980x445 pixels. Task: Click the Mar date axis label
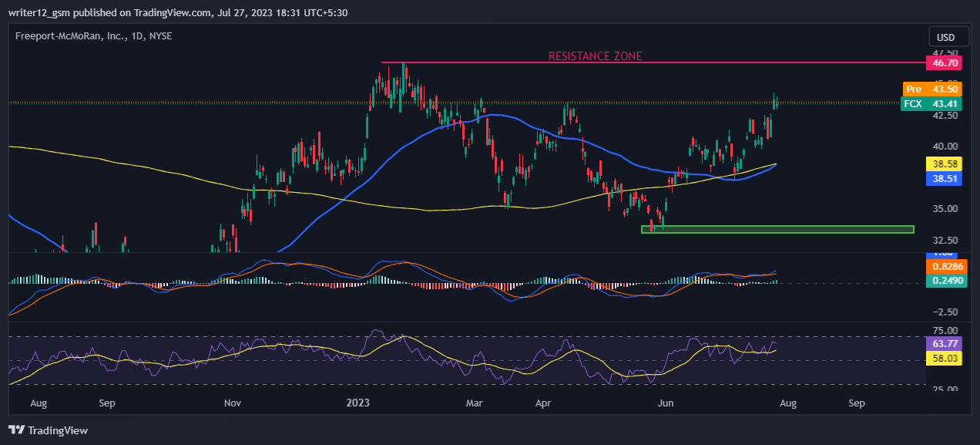pyautogui.click(x=475, y=403)
